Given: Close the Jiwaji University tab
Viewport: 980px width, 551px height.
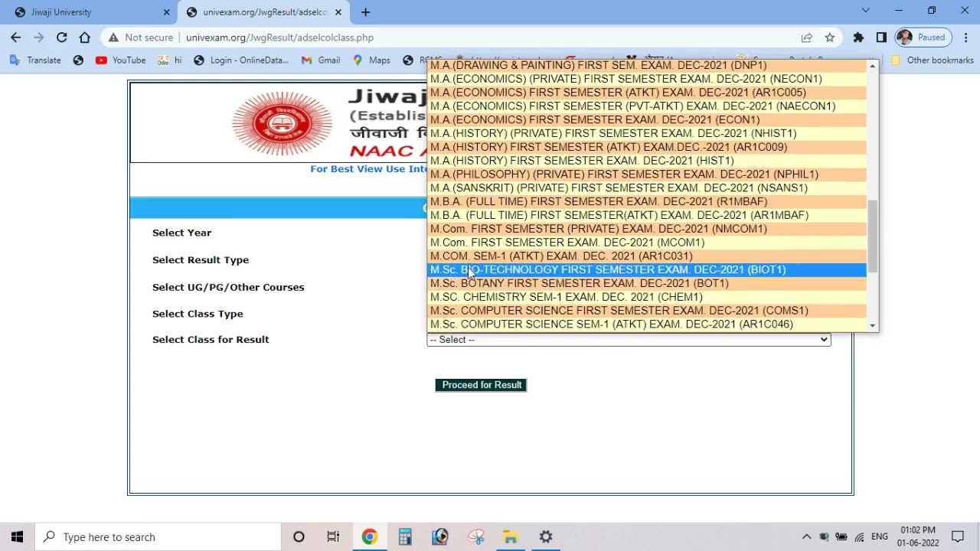Looking at the screenshot, I should click(x=167, y=11).
